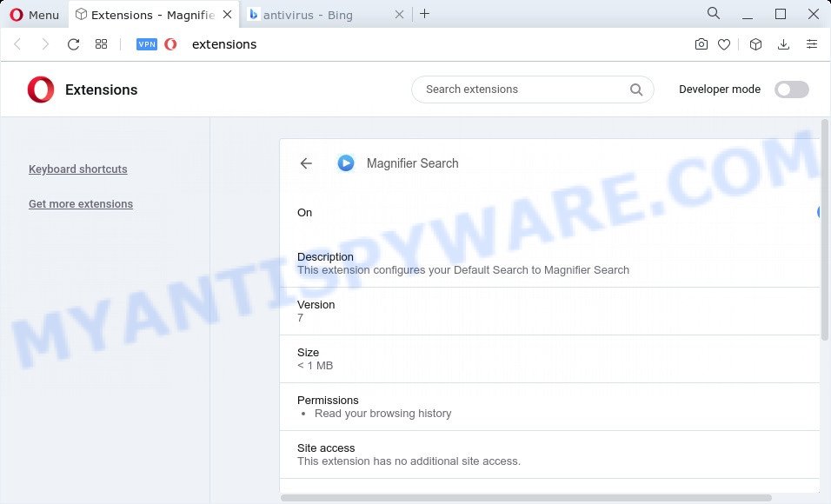Image resolution: width=831 pixels, height=504 pixels.
Task: Close the antivirus - Bing tab
Action: (399, 15)
